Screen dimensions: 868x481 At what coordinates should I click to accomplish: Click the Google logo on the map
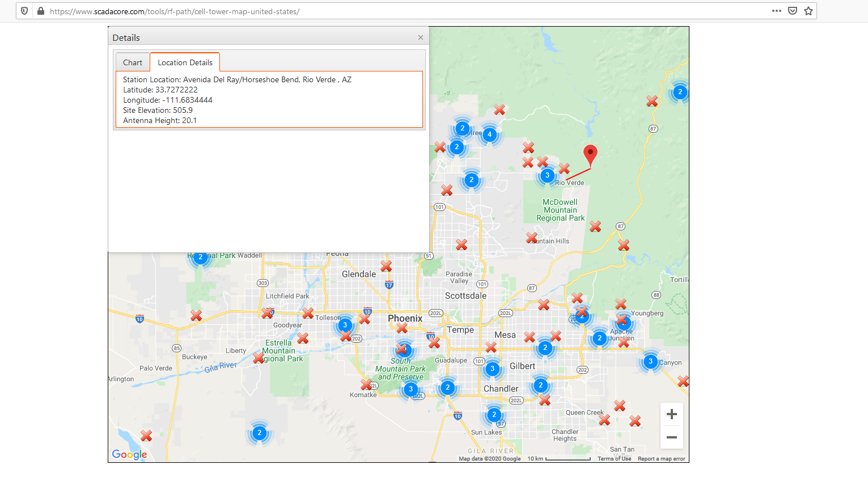point(129,454)
